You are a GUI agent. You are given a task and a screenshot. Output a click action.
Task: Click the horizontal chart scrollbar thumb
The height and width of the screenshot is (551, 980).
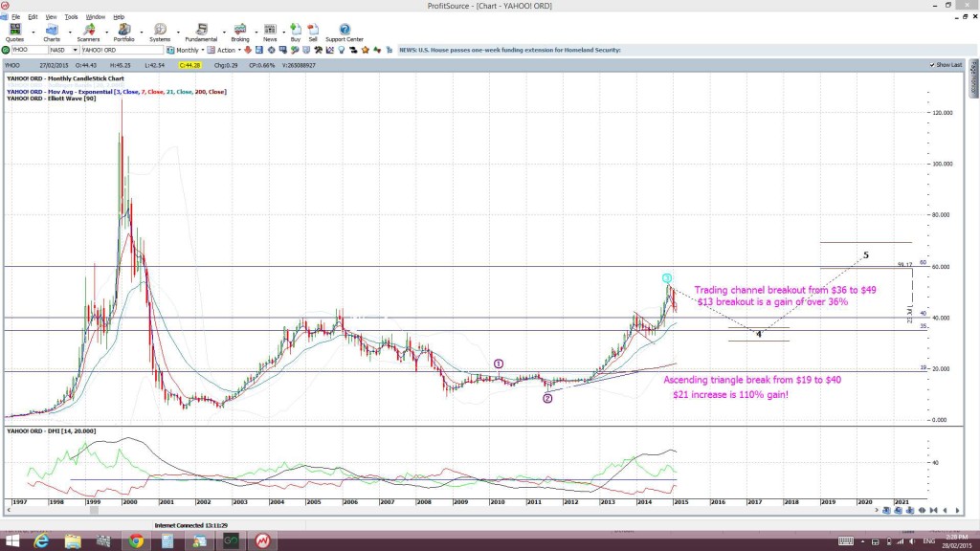pyautogui.click(x=94, y=511)
